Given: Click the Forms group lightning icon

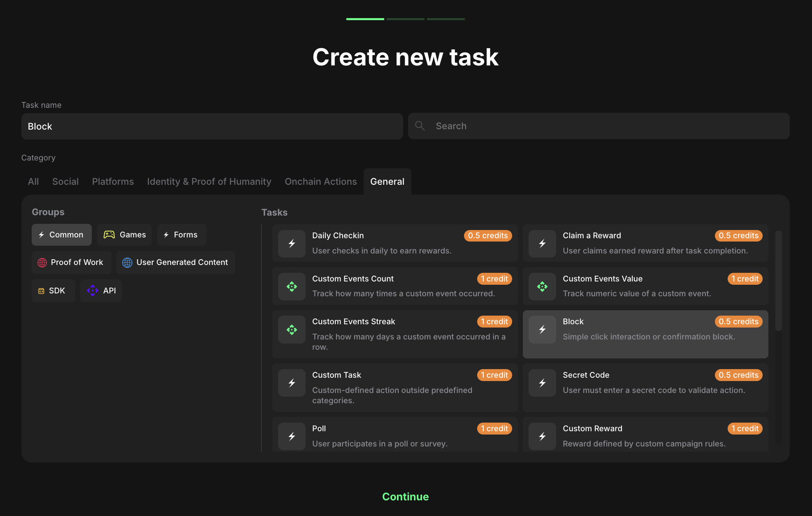Looking at the screenshot, I should pos(166,235).
